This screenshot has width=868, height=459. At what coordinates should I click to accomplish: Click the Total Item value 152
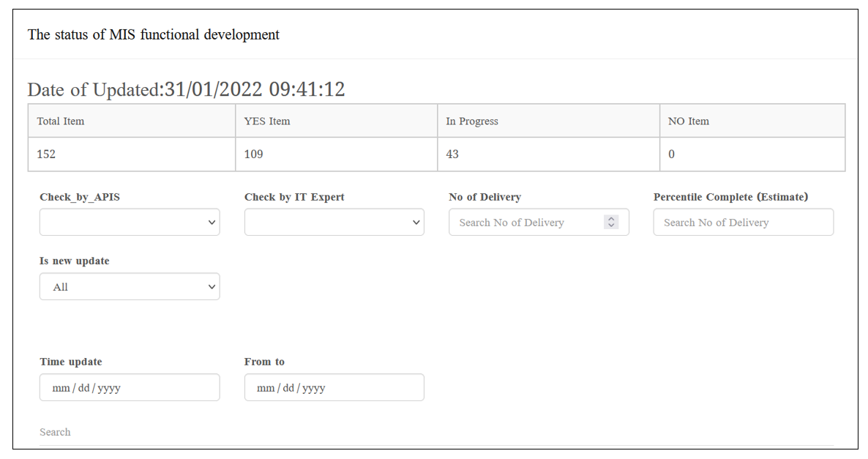point(46,154)
